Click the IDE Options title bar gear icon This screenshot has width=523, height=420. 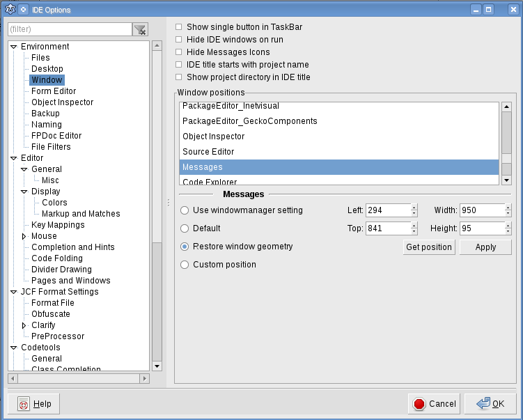point(11,10)
